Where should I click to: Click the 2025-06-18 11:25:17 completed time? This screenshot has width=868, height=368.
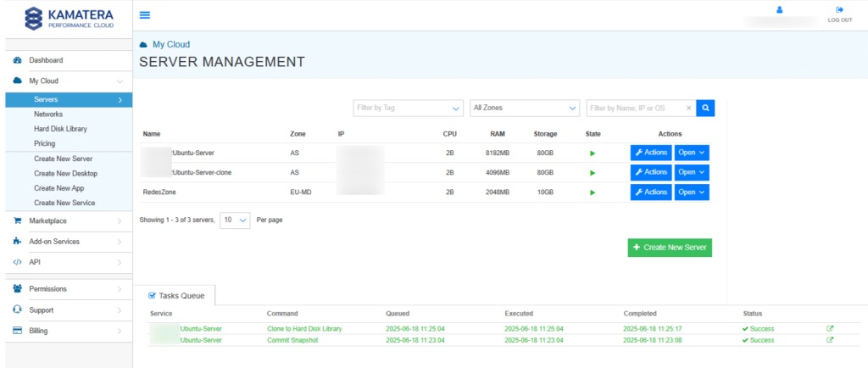tap(653, 329)
